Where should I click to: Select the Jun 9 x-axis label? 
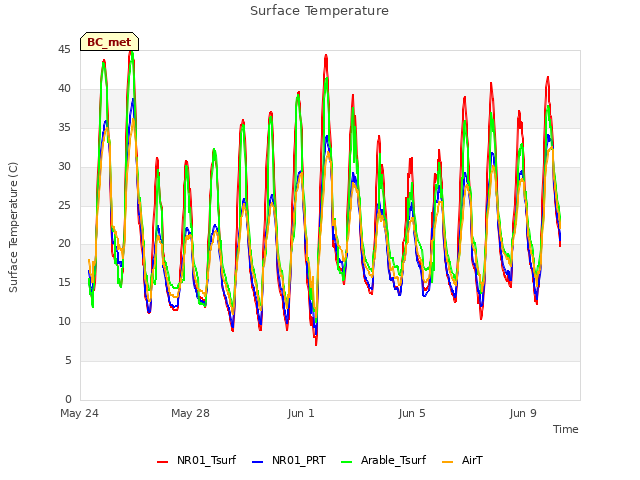523,413
